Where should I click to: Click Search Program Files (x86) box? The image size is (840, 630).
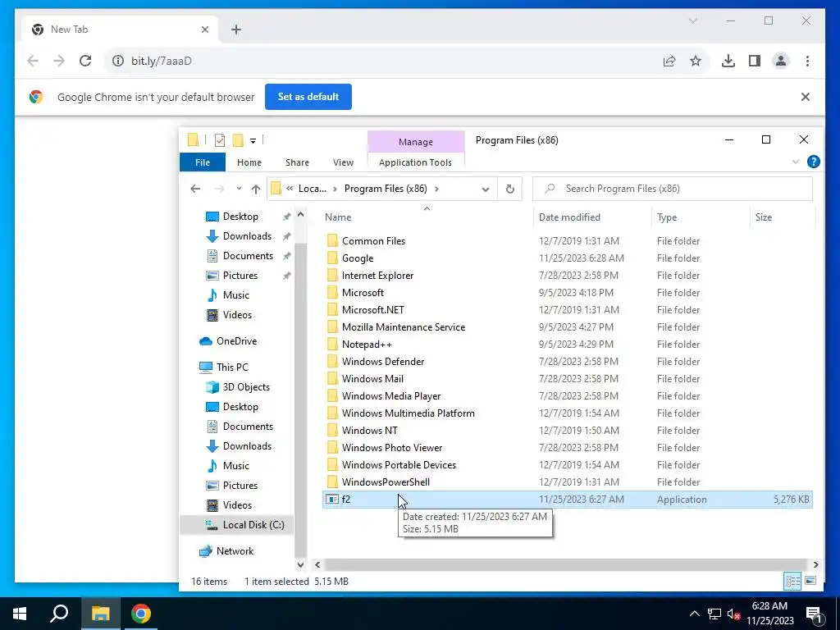coord(673,189)
